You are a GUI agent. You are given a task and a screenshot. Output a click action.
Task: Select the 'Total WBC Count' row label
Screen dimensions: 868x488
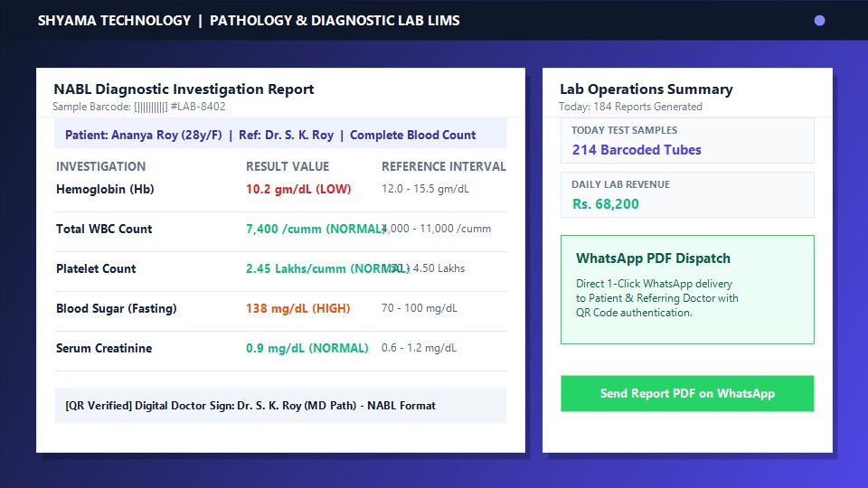[x=104, y=229]
